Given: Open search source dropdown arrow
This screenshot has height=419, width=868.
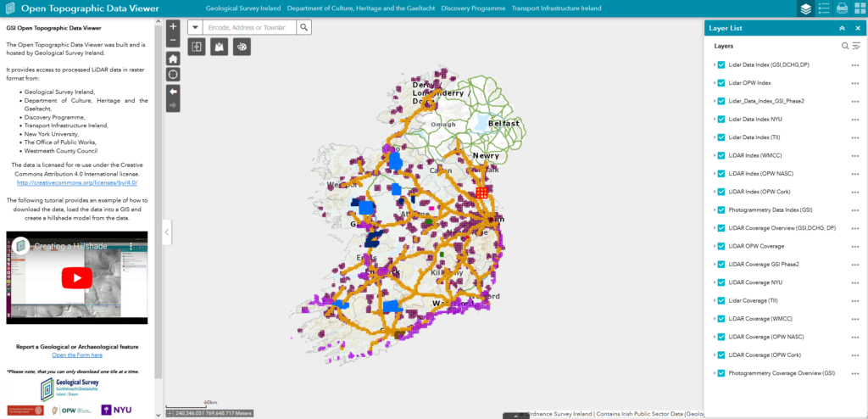Looking at the screenshot, I should tap(195, 27).
